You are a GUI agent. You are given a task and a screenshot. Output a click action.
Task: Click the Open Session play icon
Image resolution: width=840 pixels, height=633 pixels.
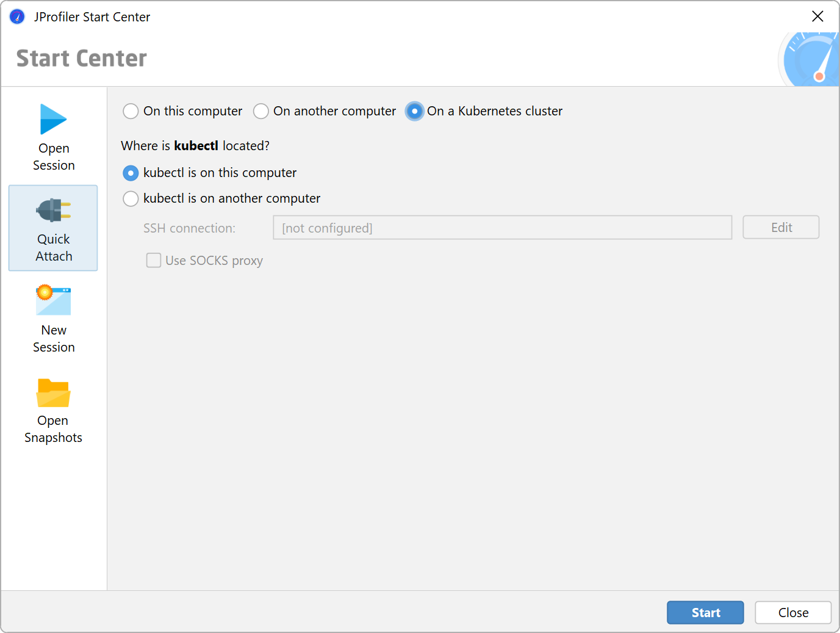(x=53, y=119)
